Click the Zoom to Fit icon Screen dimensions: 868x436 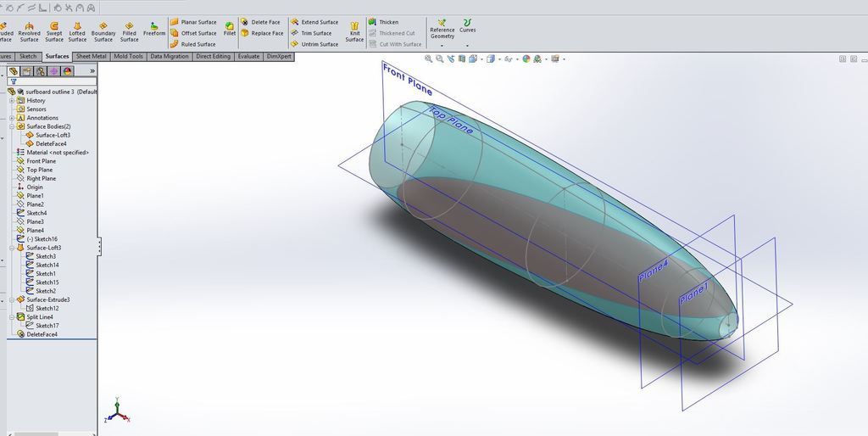(429, 59)
